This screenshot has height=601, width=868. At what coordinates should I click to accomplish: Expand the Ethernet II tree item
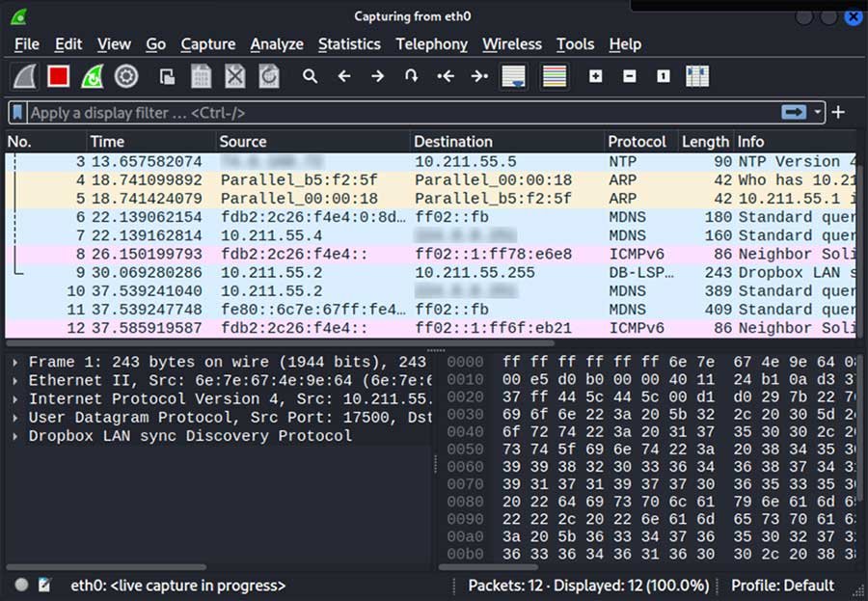click(x=14, y=381)
